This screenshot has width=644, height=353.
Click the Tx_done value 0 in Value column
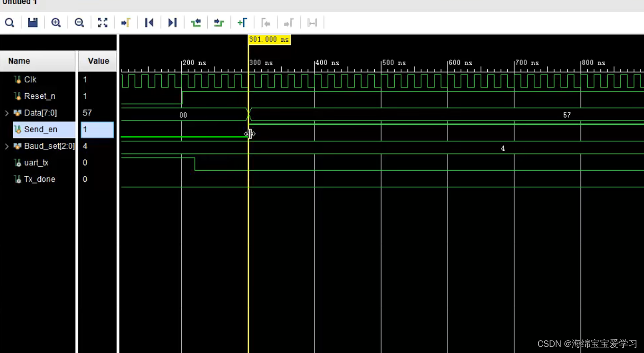[x=85, y=179]
